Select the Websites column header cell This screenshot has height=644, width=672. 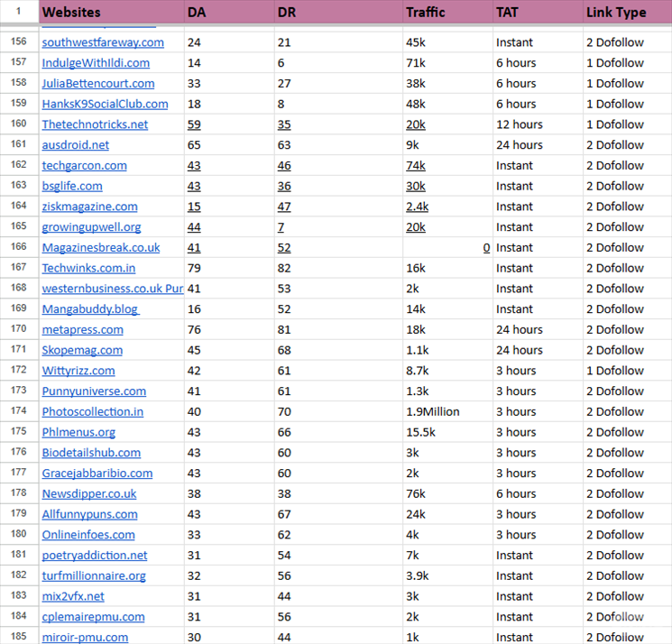(112, 12)
